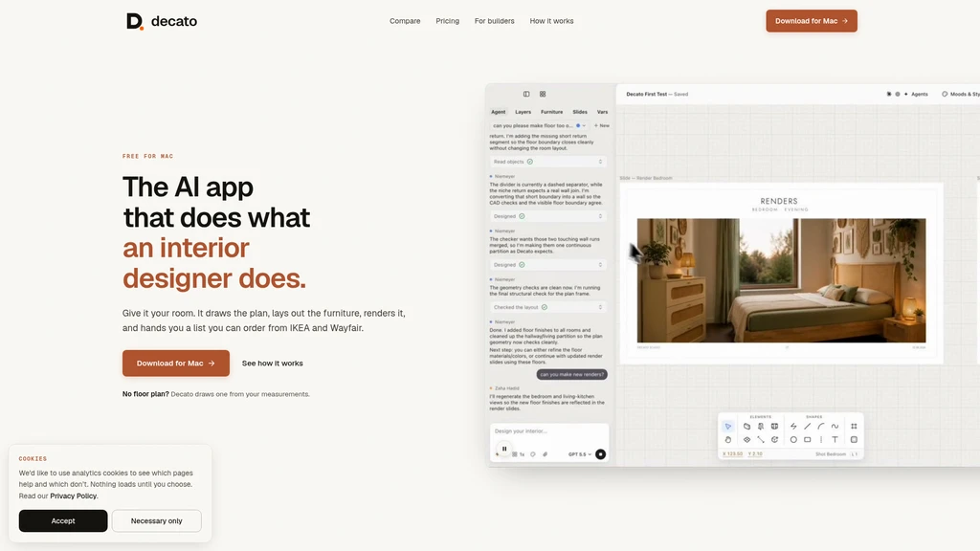
Task: Open the Privacy Policy link
Action: pos(73,496)
